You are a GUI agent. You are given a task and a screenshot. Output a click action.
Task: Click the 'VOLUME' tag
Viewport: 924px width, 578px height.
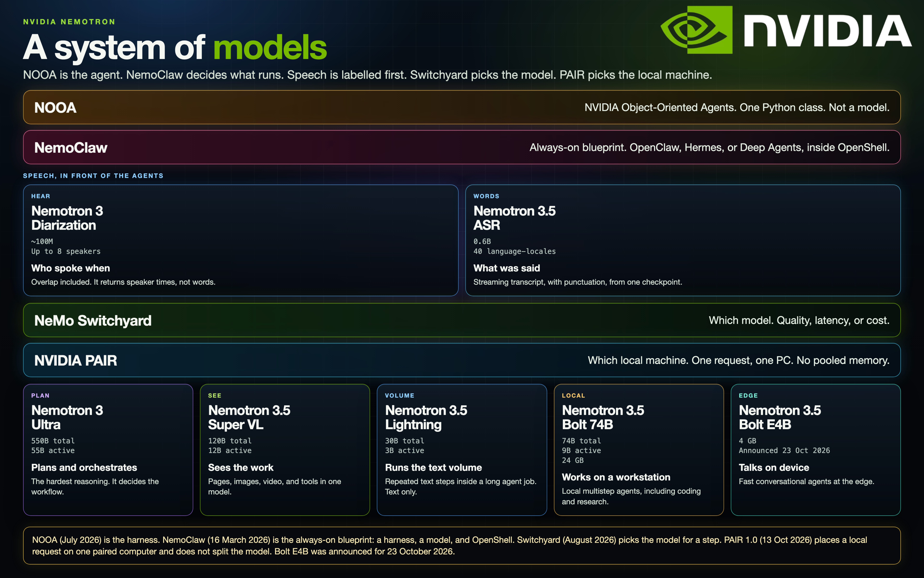click(399, 396)
